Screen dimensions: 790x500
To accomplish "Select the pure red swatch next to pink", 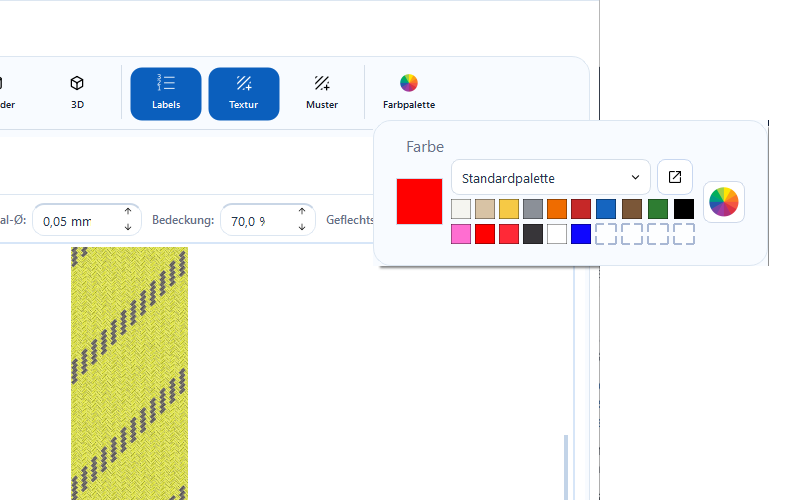I will click(x=485, y=234).
